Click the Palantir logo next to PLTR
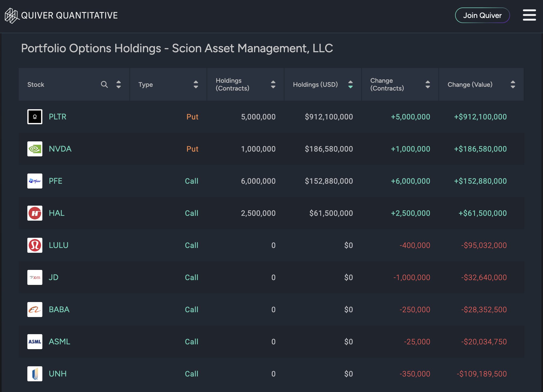This screenshot has width=543, height=392. pos(35,116)
